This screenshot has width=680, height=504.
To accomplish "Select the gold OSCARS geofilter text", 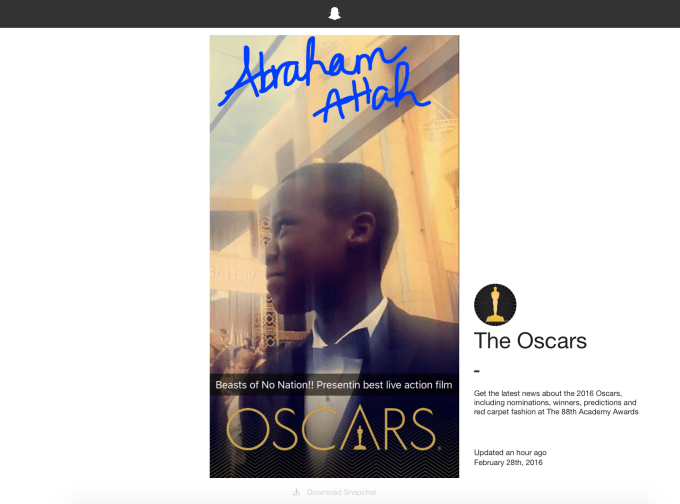I will (x=331, y=429).
